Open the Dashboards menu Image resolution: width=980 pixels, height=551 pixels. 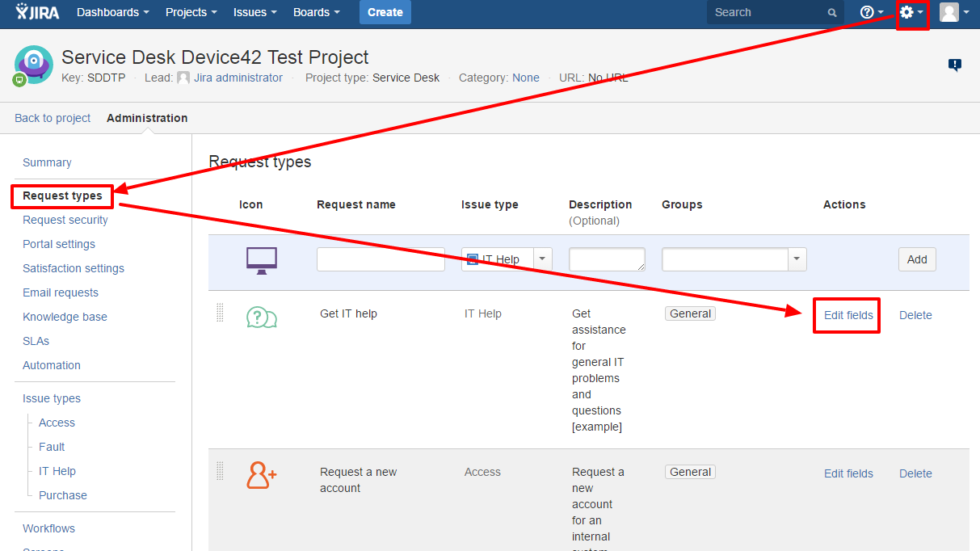pos(112,12)
